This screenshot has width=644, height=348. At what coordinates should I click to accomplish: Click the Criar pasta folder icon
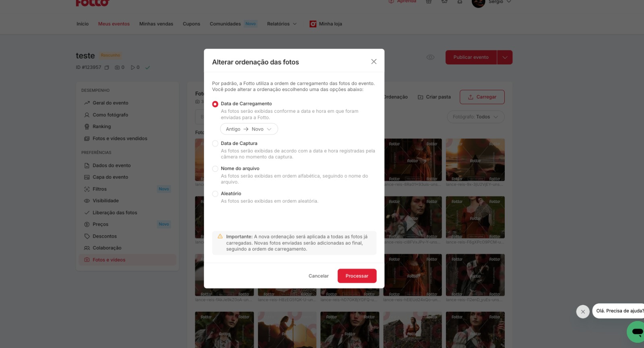pyautogui.click(x=421, y=97)
